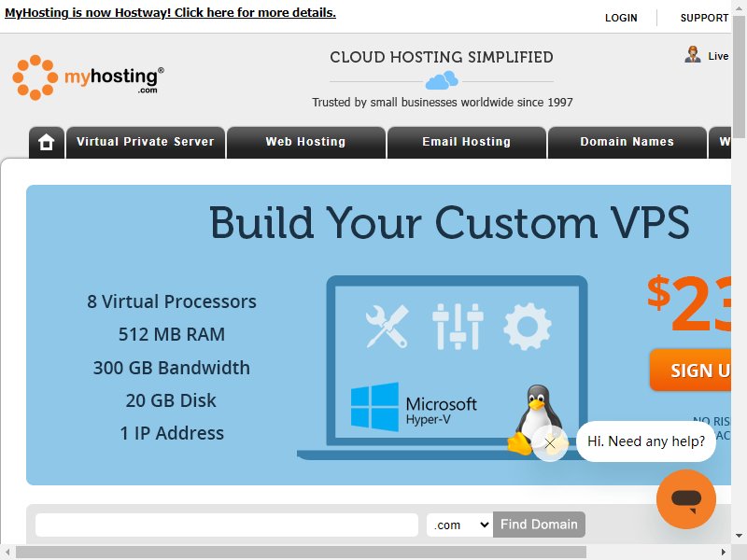Click the gear icon in the banner
The height and width of the screenshot is (560, 747).
coord(528,327)
